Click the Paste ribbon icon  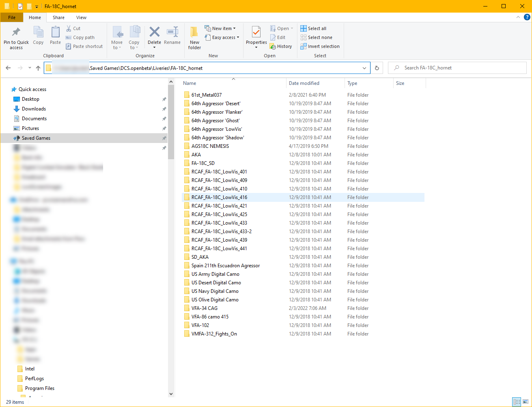pyautogui.click(x=56, y=32)
